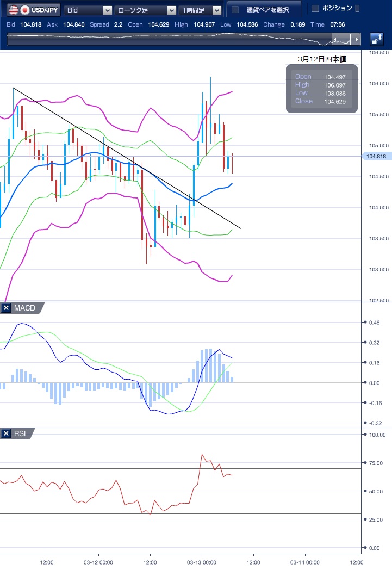
Task: Click the navigator right handle arrow
Action: pyautogui.click(x=356, y=40)
